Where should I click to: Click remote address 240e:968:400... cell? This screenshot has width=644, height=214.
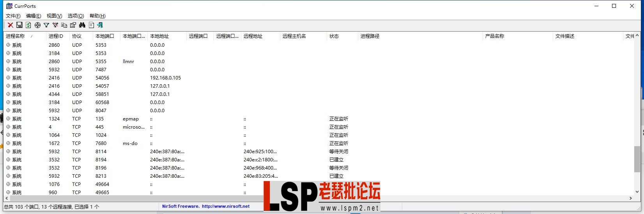260,168
